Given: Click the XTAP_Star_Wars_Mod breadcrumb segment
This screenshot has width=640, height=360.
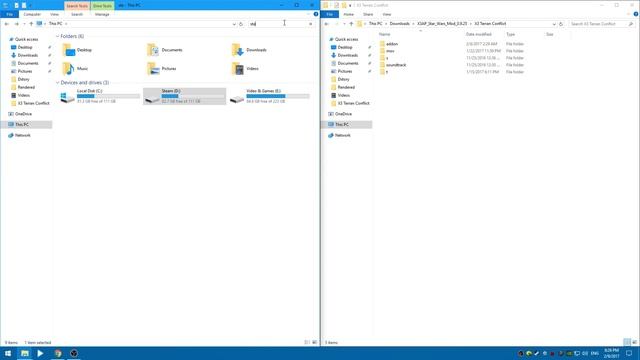Looking at the screenshot, I should [442, 24].
